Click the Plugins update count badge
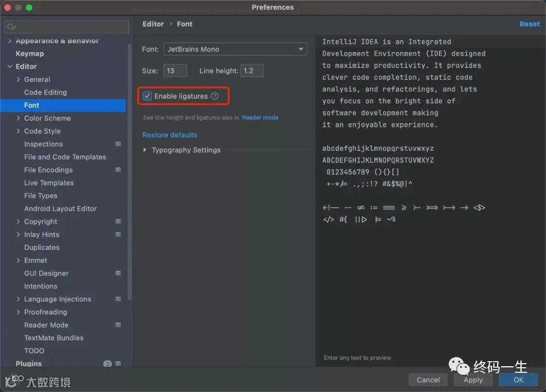The image size is (546, 392). [x=107, y=364]
